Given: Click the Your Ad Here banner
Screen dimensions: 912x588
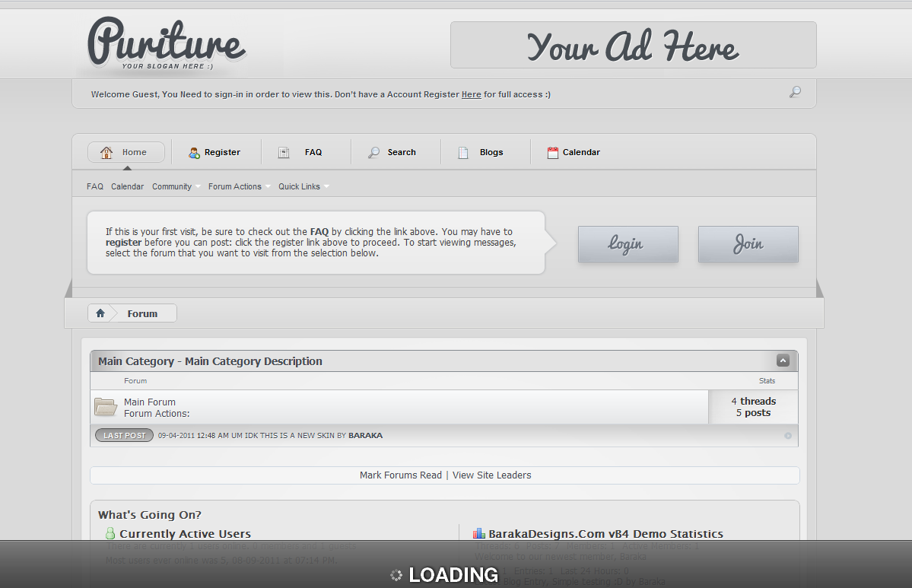Looking at the screenshot, I should click(x=633, y=45).
